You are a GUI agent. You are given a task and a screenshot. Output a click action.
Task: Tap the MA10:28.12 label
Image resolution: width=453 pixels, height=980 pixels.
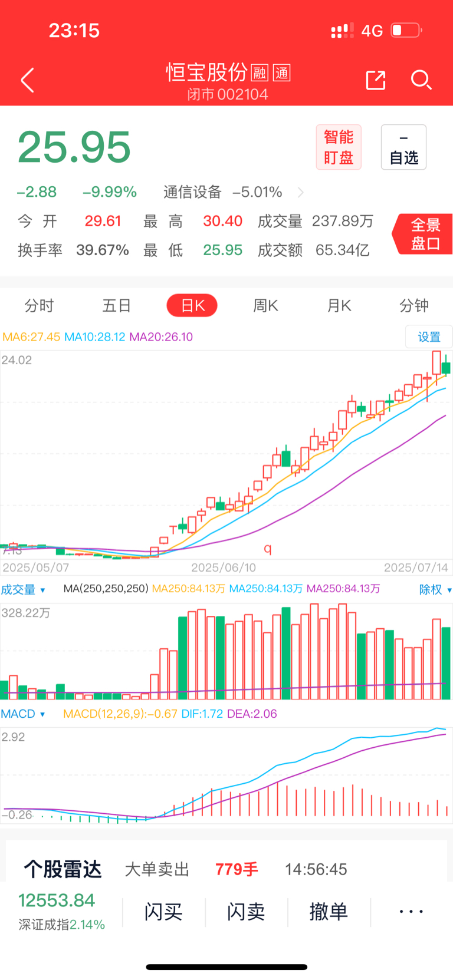(x=94, y=337)
